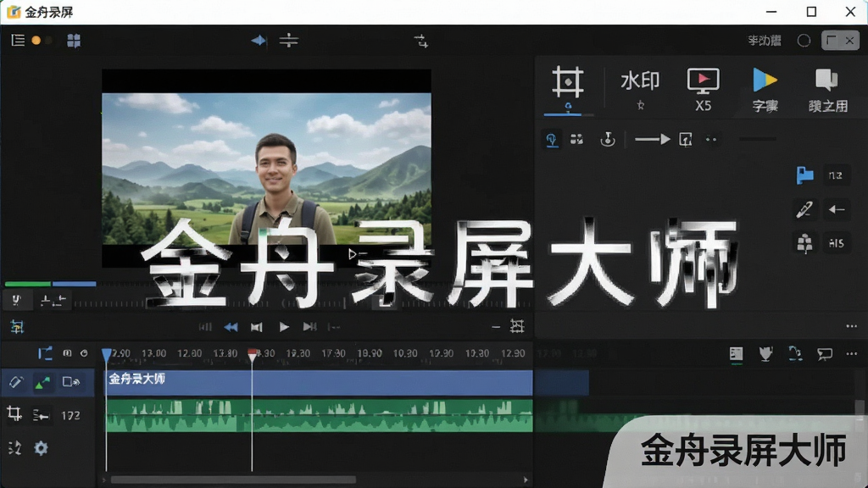Click the pencil edit icon on the video track
The width and height of the screenshot is (868, 488).
16,382
